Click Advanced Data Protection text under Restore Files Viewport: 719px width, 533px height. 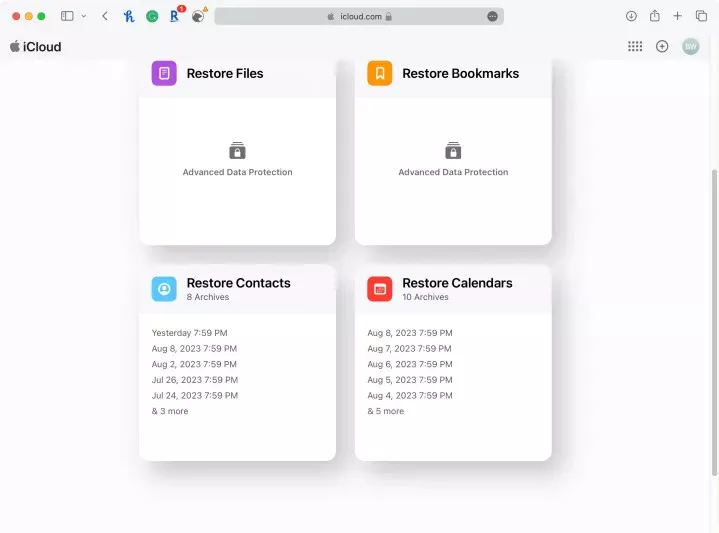pyautogui.click(x=238, y=172)
